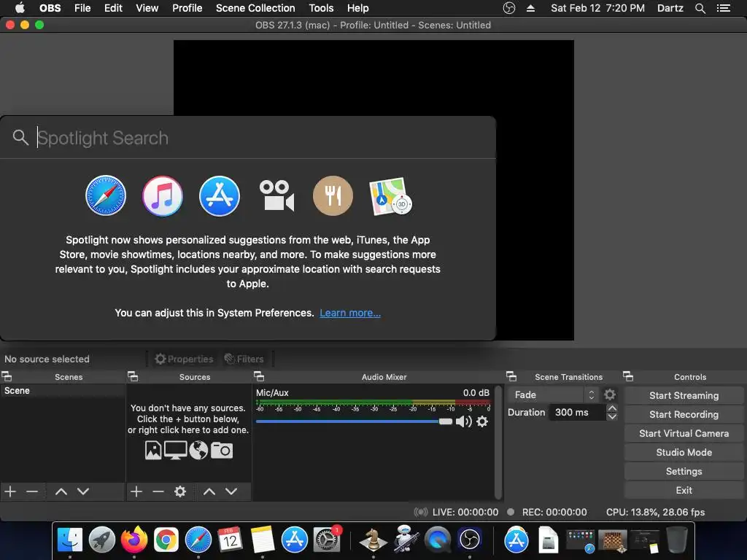Open the Mic/Aux audio settings gear
The width and height of the screenshot is (747, 560).
tap(482, 421)
